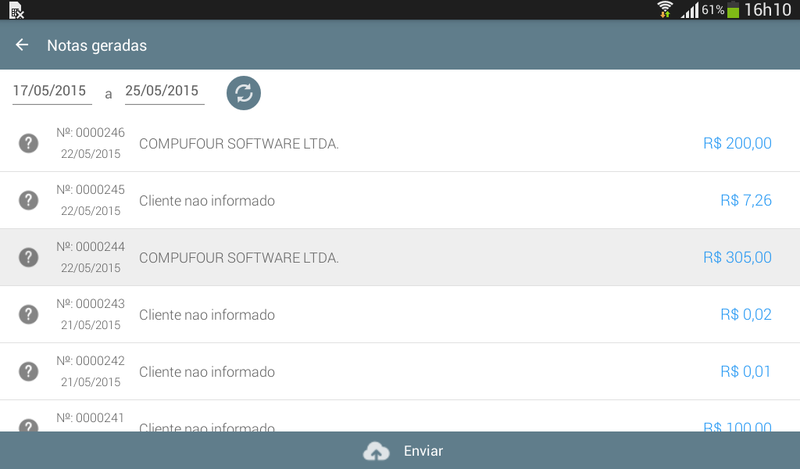Tap question mark status icon for note 0000244
Viewport: 800px width, 469px height.
tap(29, 257)
